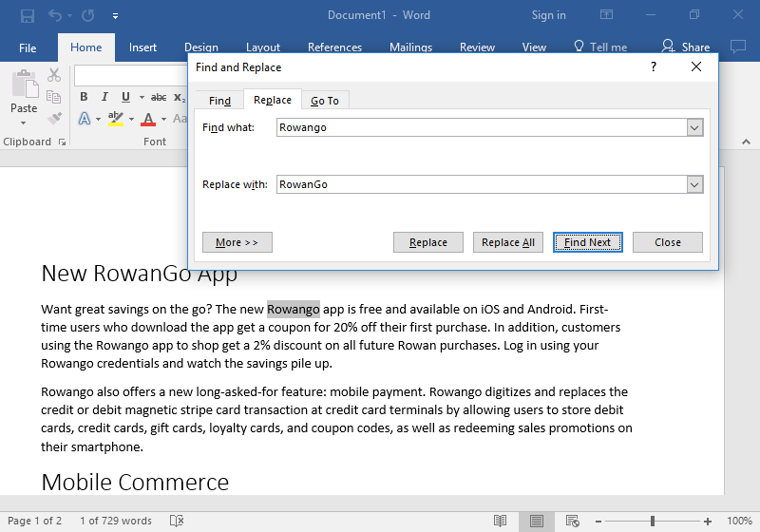The width and height of the screenshot is (760, 532).
Task: Click the zoom slider handle
Action: 653,521
